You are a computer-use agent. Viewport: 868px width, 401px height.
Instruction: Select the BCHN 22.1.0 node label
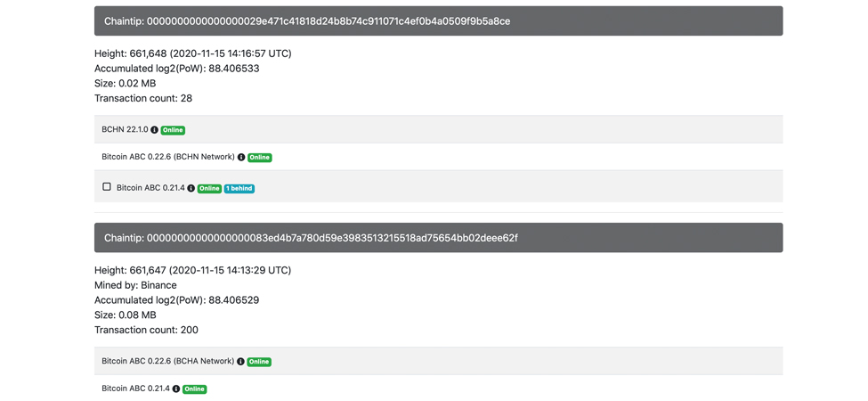(x=125, y=130)
